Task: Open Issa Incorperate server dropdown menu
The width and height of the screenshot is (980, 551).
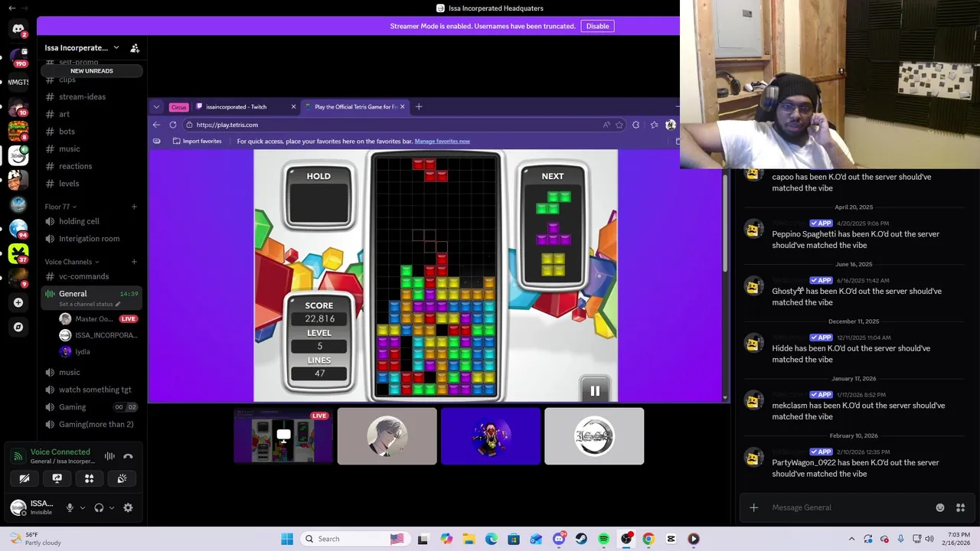Action: click(x=81, y=47)
